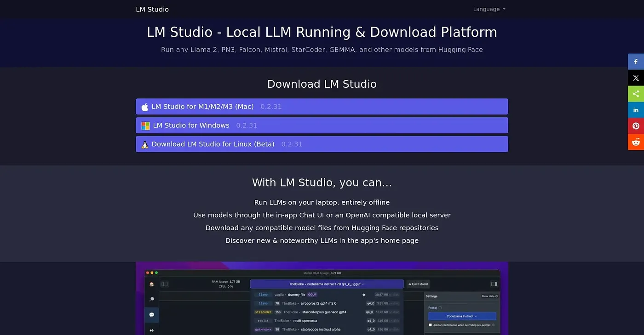Toggle the right settings panel icon
This screenshot has width=644, height=335.
click(x=494, y=284)
